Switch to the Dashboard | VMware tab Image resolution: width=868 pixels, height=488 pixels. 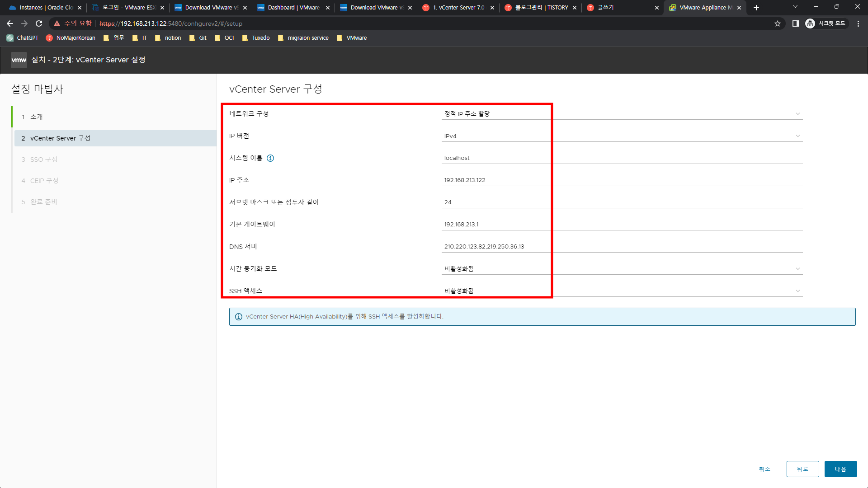tap(293, 8)
